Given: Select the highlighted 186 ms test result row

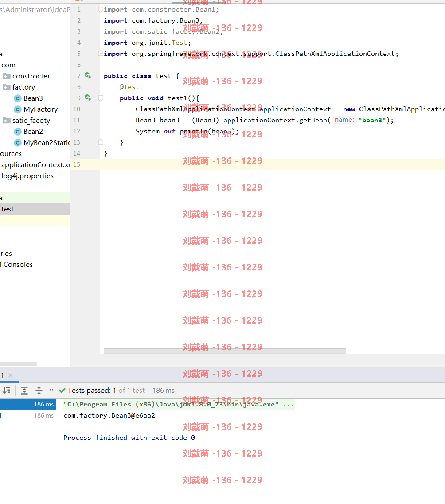Looking at the screenshot, I should 28,404.
